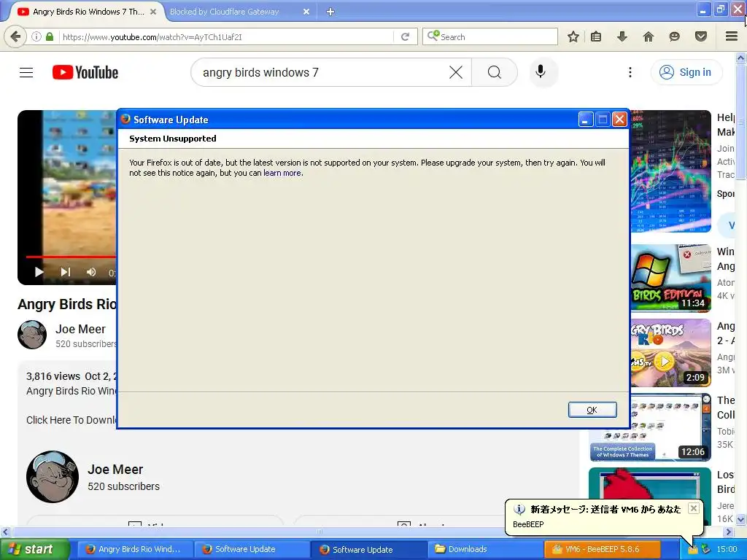This screenshot has height=560, width=747.
Task: Seek on the red video progress bar
Action: (x=71, y=257)
